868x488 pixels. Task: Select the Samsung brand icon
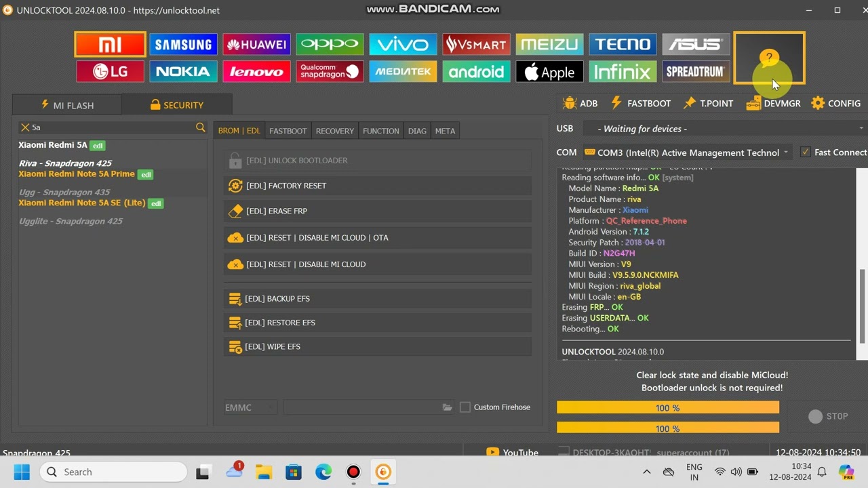click(183, 44)
